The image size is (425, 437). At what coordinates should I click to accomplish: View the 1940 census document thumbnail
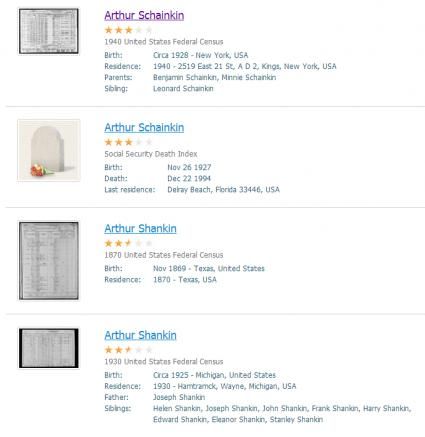(49, 31)
